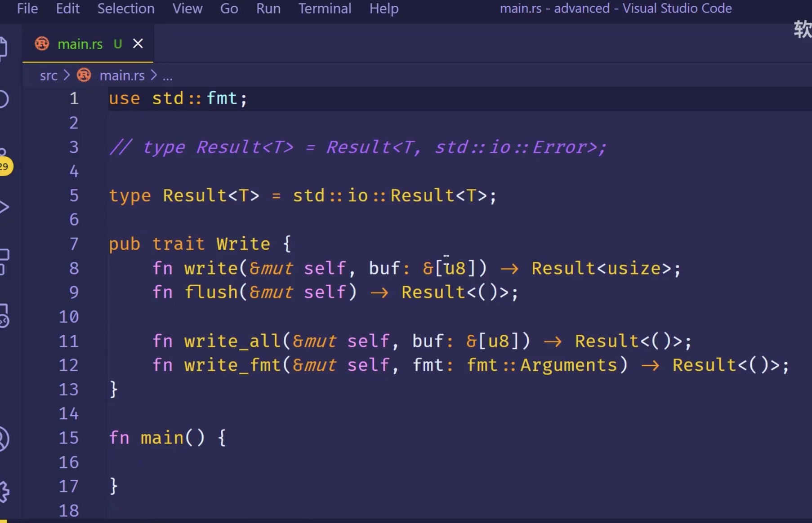Expand the breadcrumb ellipsis symbol list
The image size is (812, 523).
click(x=167, y=75)
